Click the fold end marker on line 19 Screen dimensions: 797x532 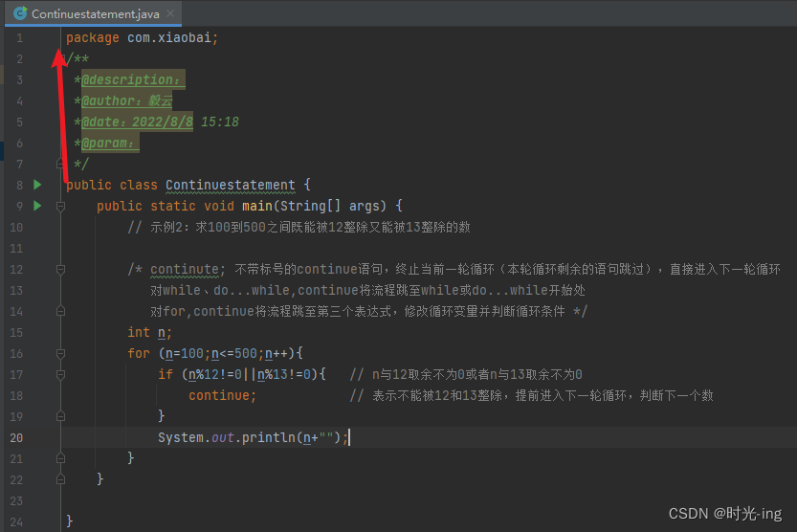61,416
